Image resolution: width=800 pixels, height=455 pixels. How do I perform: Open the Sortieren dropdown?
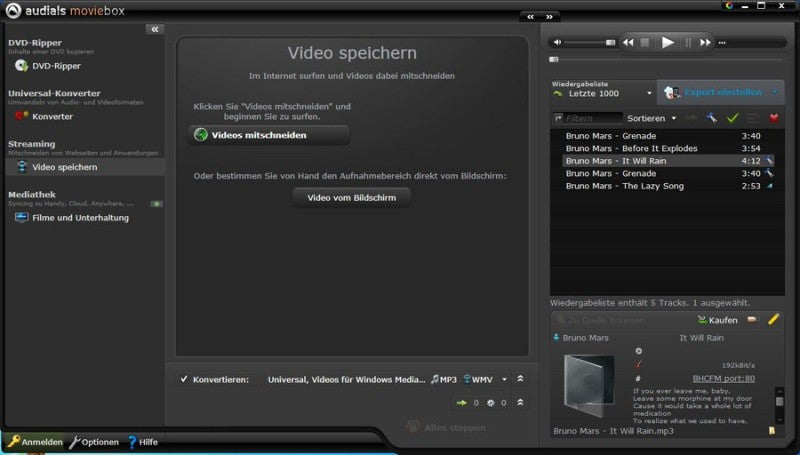pos(652,118)
